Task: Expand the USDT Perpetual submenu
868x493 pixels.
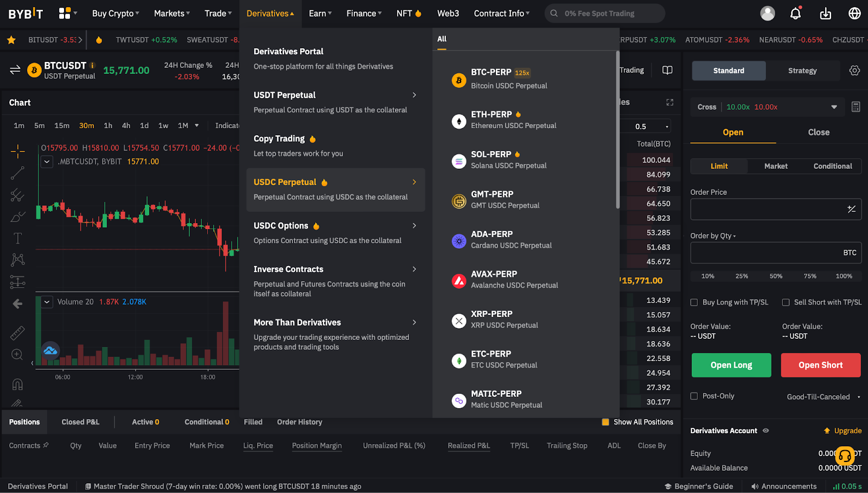Action: click(414, 95)
